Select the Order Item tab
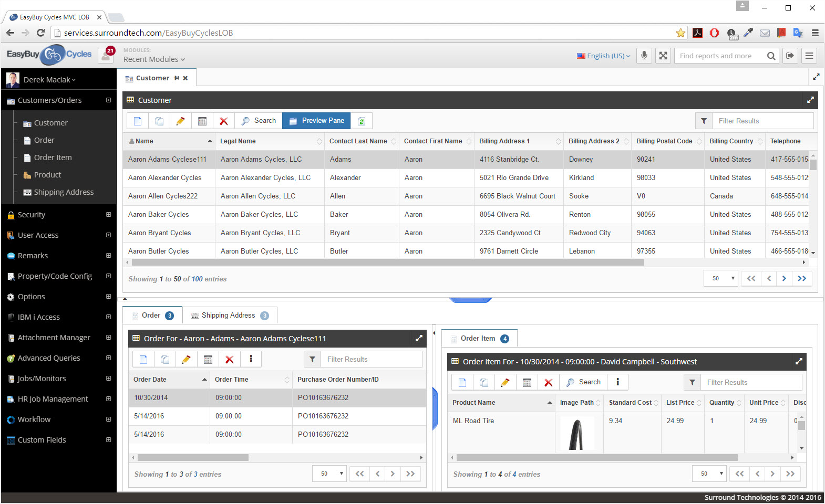The width and height of the screenshot is (825, 504). 479,338
